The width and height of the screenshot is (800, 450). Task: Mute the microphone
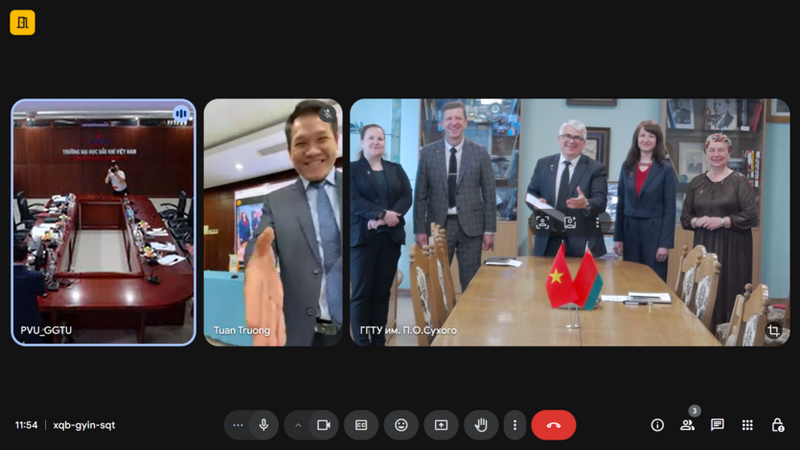point(264,425)
